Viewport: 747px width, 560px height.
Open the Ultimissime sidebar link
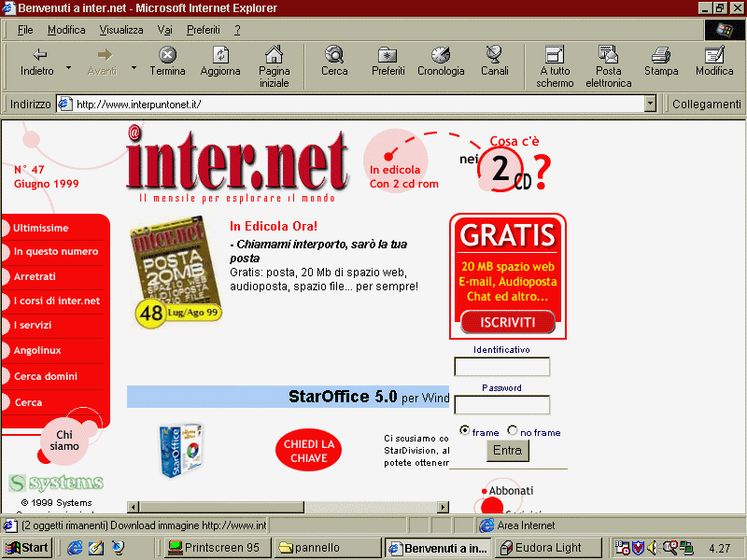click(41, 228)
